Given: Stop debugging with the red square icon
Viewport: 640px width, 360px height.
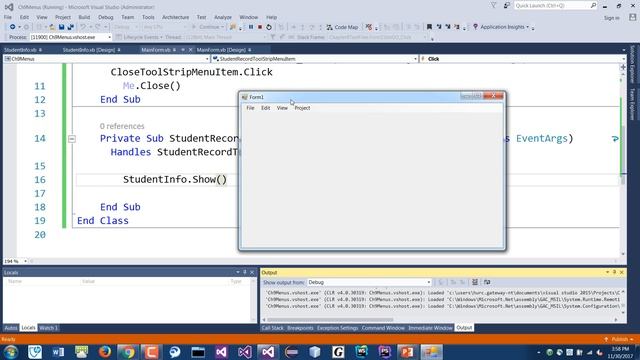Looking at the screenshot, I should [260, 27].
